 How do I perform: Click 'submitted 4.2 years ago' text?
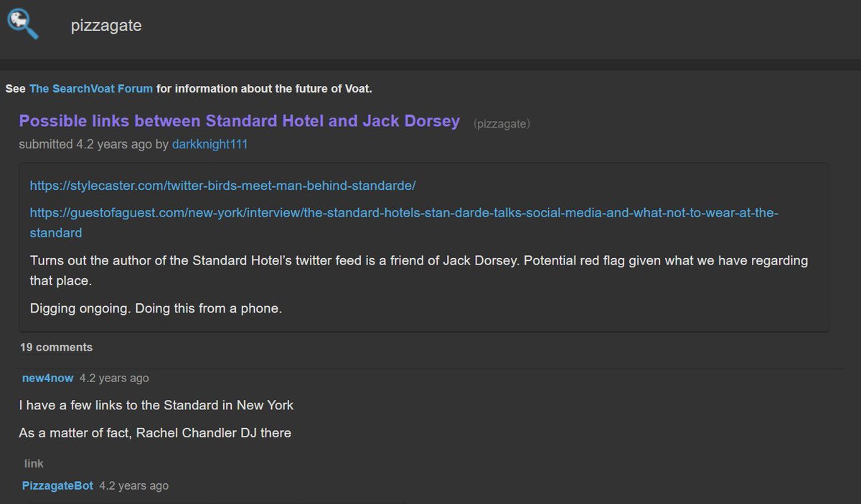tap(85, 144)
